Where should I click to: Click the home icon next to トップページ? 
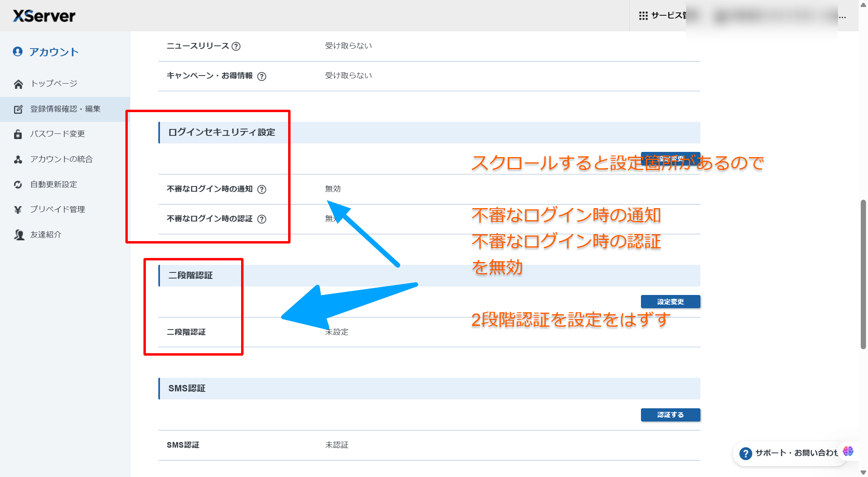[18, 84]
